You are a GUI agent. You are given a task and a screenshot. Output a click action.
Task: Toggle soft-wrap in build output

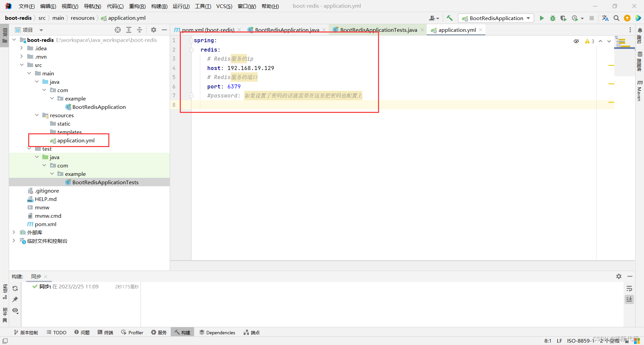[x=629, y=289]
